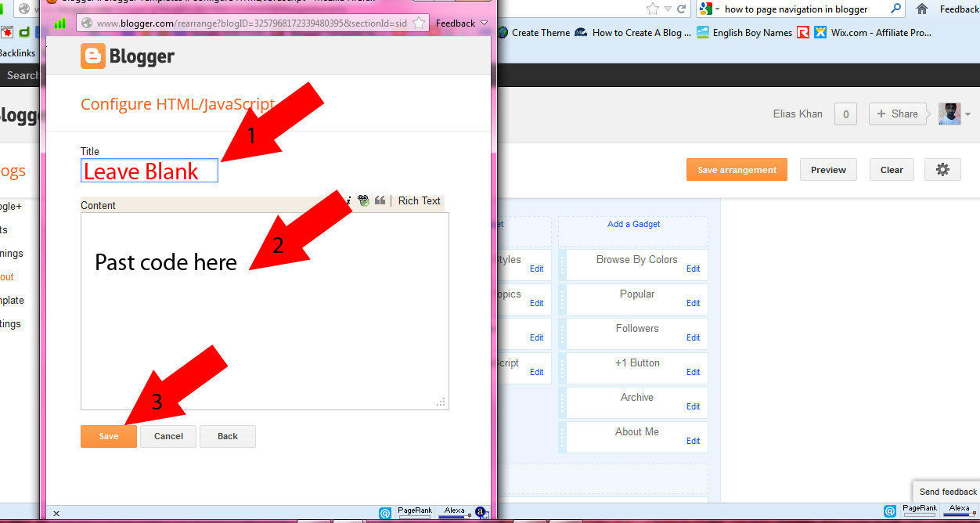This screenshot has height=523, width=980.
Task: Click the Clear button in layout page
Action: 892,170
